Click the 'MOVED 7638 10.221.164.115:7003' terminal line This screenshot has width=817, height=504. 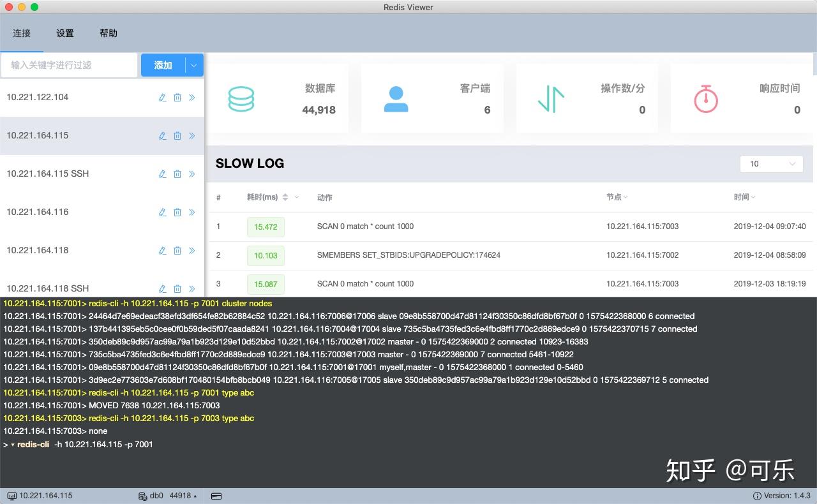click(x=111, y=406)
